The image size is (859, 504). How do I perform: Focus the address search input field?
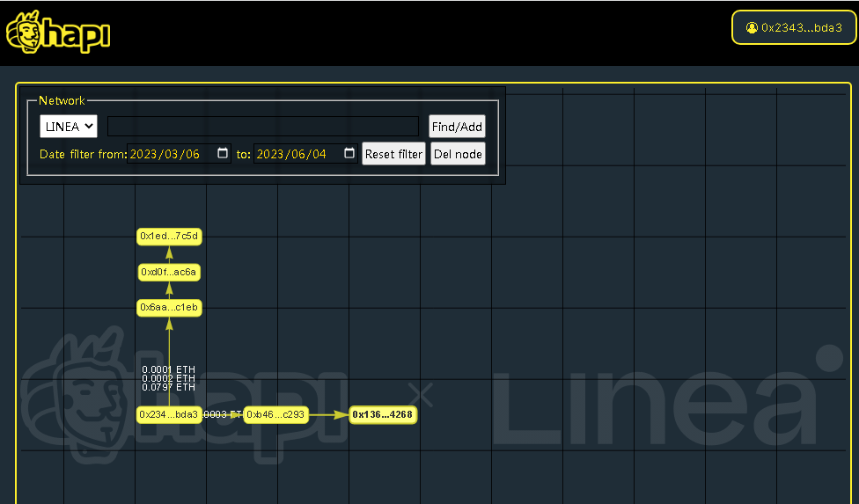(263, 127)
